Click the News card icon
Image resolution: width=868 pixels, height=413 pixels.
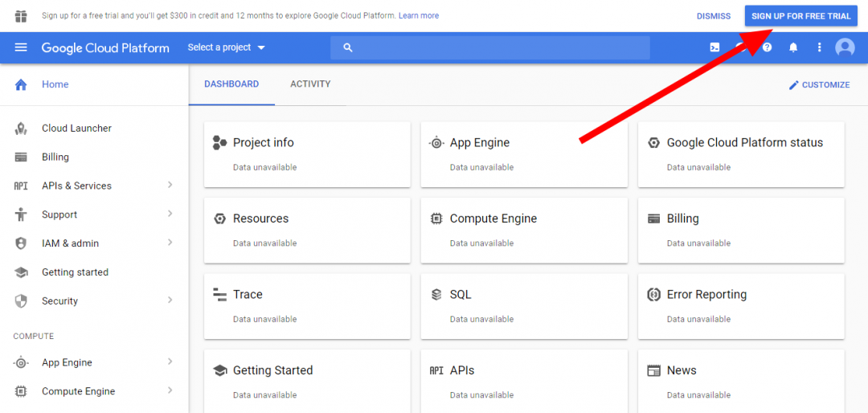(x=653, y=370)
